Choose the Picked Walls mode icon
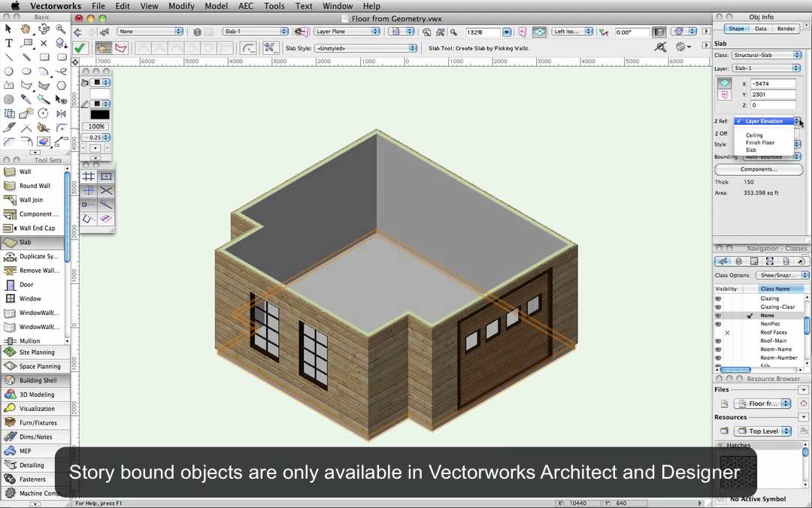Viewport: 812px width, 508px height. pos(104,48)
